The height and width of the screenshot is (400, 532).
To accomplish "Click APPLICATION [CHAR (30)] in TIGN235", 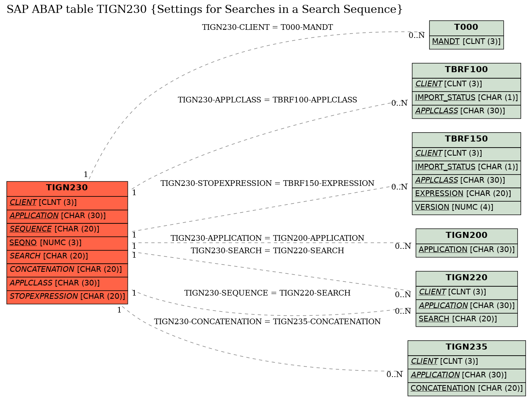I will tap(467, 375).
